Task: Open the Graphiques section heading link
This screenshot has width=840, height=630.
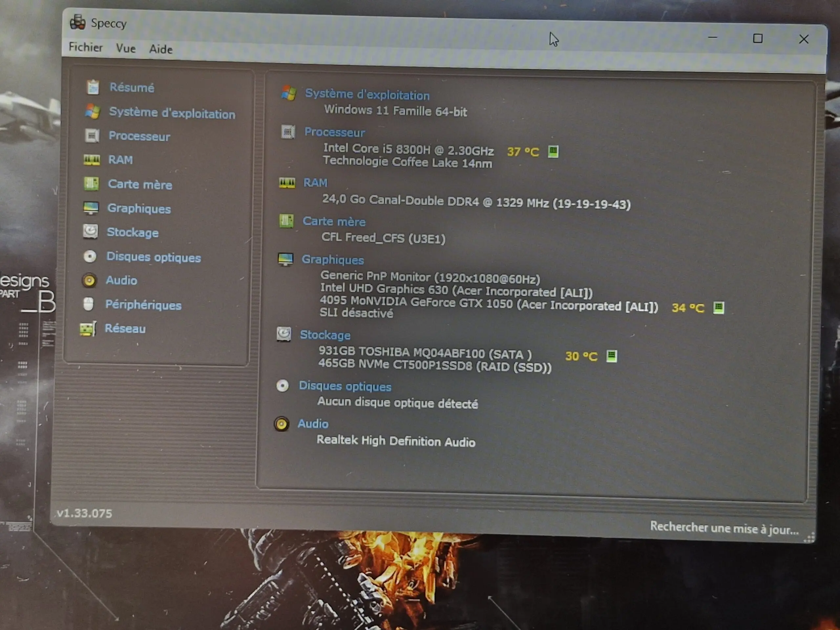Action: click(332, 260)
